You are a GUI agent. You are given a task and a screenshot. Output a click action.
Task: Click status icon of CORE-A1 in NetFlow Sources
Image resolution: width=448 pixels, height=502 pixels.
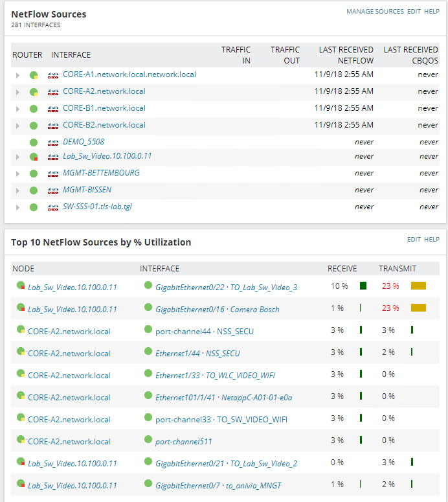point(34,75)
